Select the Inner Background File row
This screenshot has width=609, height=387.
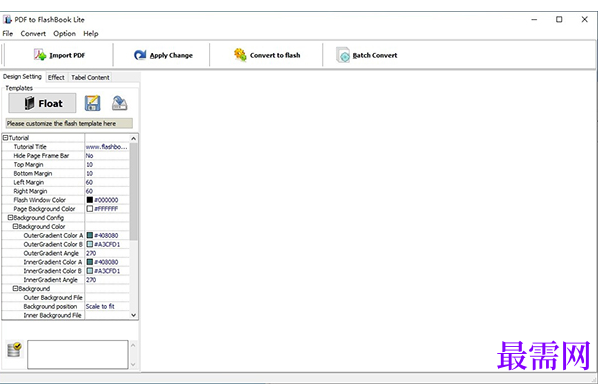click(66, 315)
